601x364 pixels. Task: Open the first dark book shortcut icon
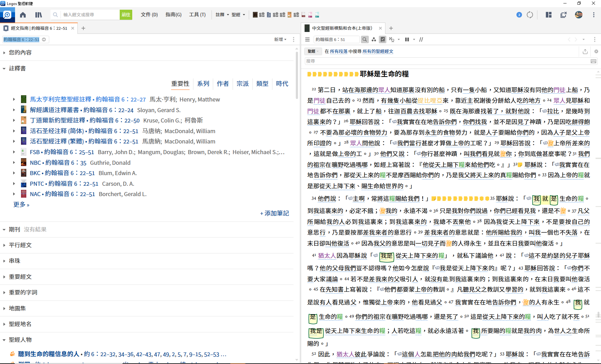tap(255, 15)
